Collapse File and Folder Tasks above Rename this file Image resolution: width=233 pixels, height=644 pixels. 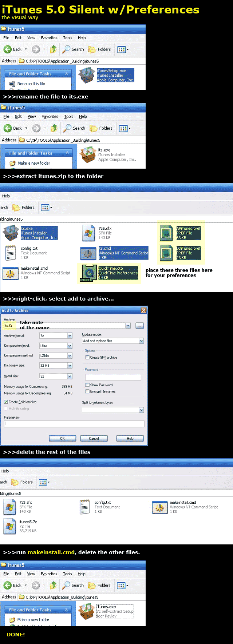point(66,73)
